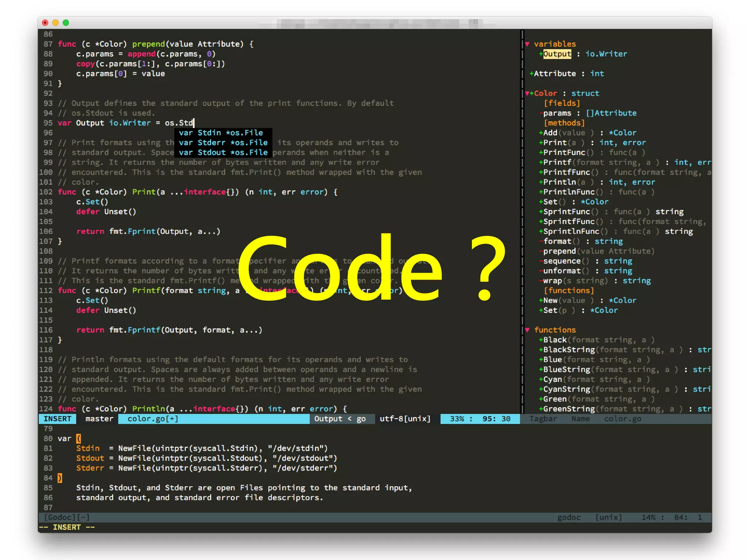Screen dimensions: 747x560
Task: Click the Tagbar label in Tagbar statusline
Action: (543, 419)
